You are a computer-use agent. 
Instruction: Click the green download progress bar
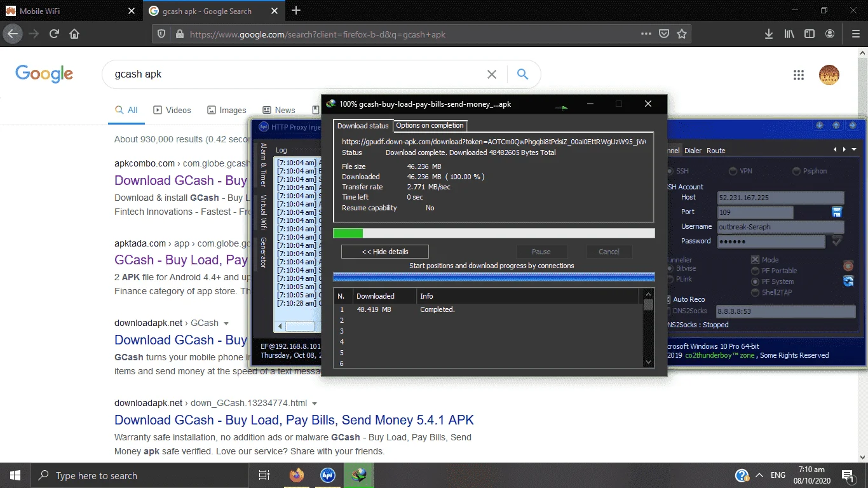click(494, 233)
